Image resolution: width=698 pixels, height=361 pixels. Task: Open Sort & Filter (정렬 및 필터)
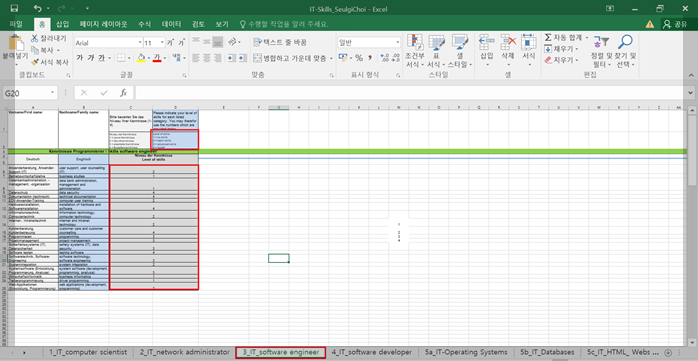pyautogui.click(x=601, y=51)
